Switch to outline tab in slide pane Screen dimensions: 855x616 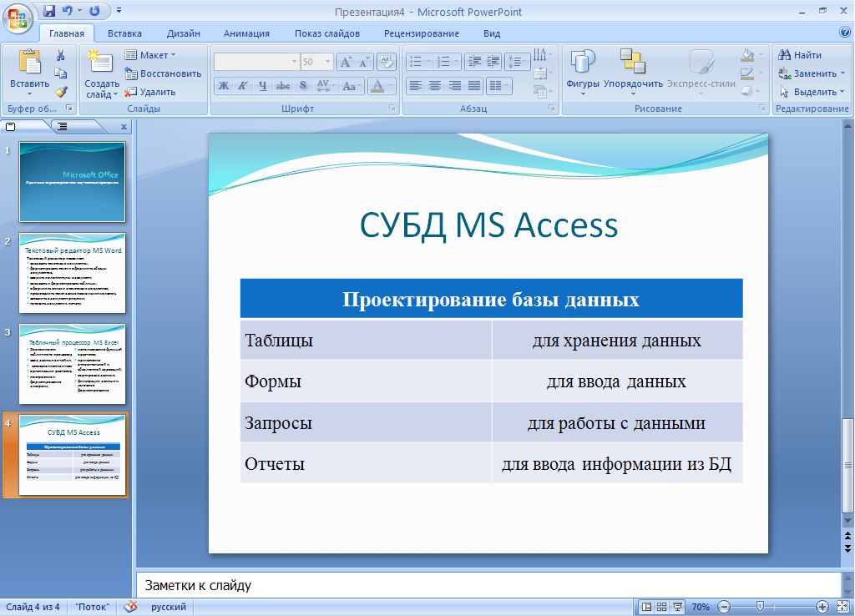point(63,127)
